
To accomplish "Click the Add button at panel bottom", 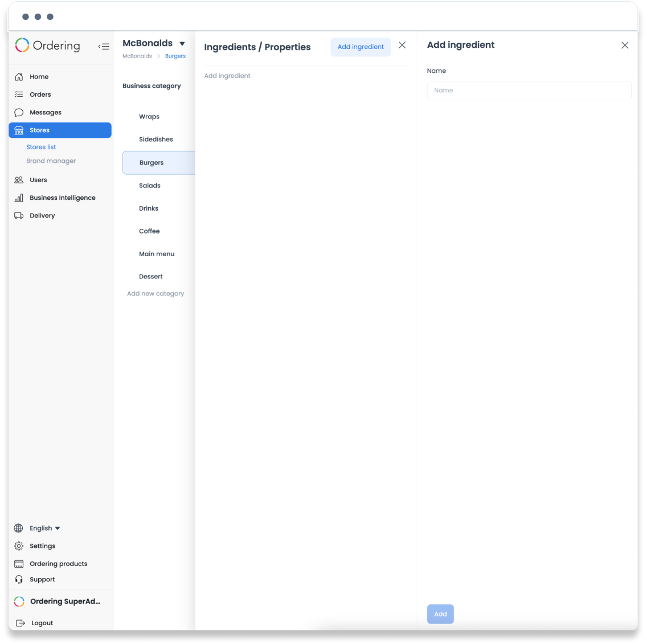I will click(x=440, y=614).
